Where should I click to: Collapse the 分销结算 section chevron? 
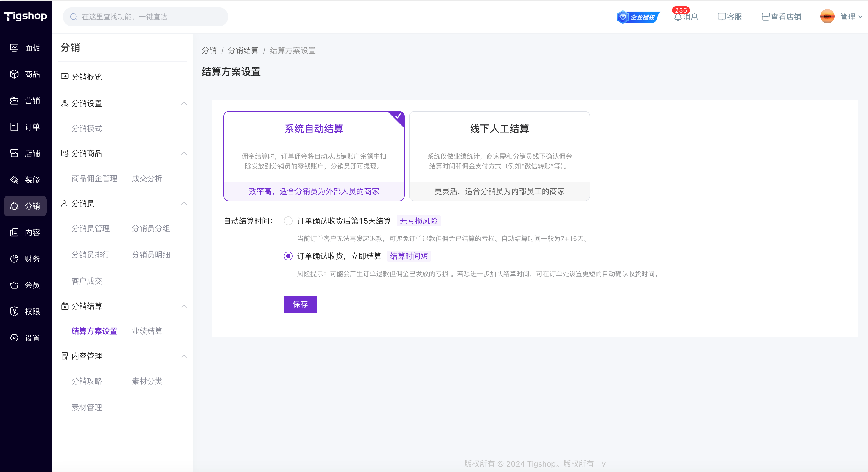tap(184, 306)
